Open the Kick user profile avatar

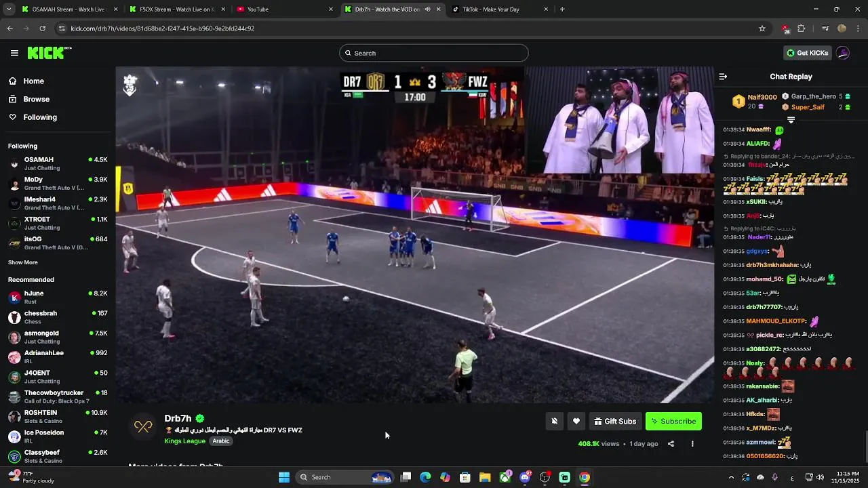843,53
